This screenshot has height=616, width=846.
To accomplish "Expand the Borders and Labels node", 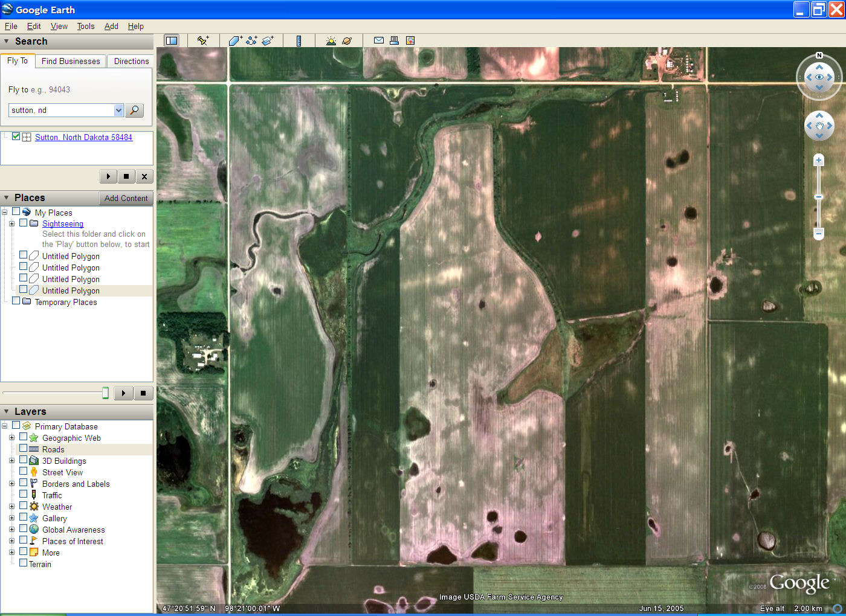I will (11, 483).
